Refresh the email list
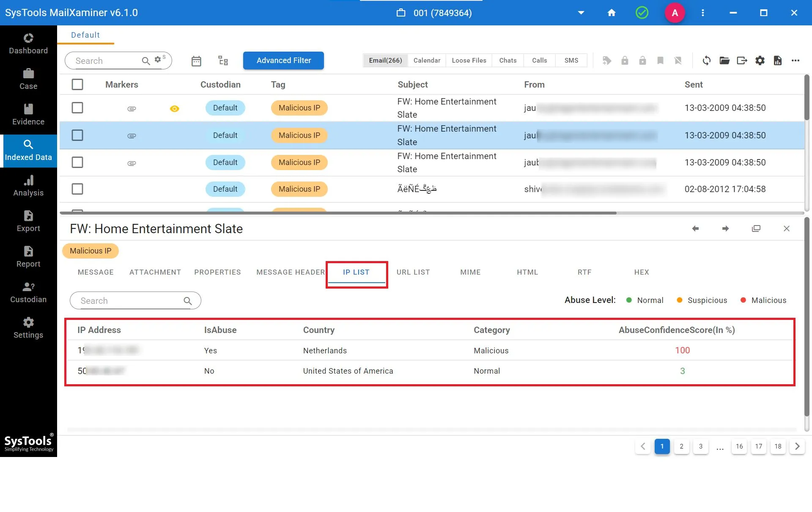The width and height of the screenshot is (812, 512). coord(706,61)
